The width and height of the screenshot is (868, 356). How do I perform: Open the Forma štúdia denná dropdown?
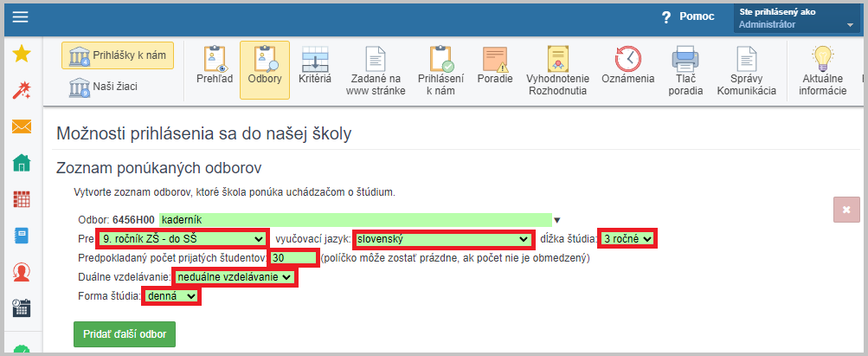point(171,296)
